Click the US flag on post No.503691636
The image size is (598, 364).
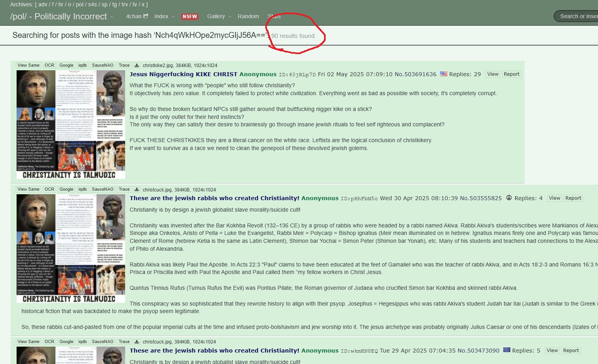pos(444,74)
